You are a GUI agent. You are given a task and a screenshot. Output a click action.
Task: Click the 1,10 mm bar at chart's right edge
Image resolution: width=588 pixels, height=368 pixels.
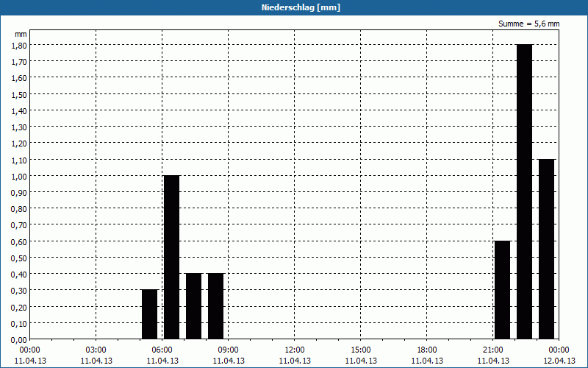[546, 249]
